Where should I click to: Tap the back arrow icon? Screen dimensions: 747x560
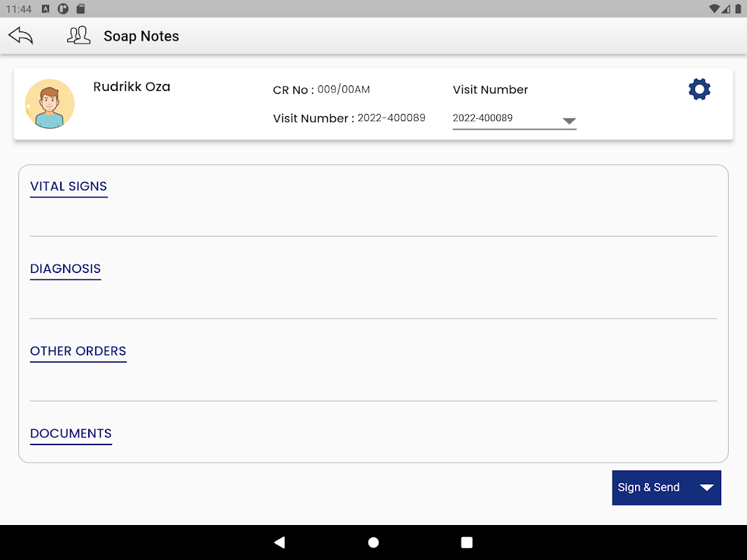pyautogui.click(x=21, y=36)
